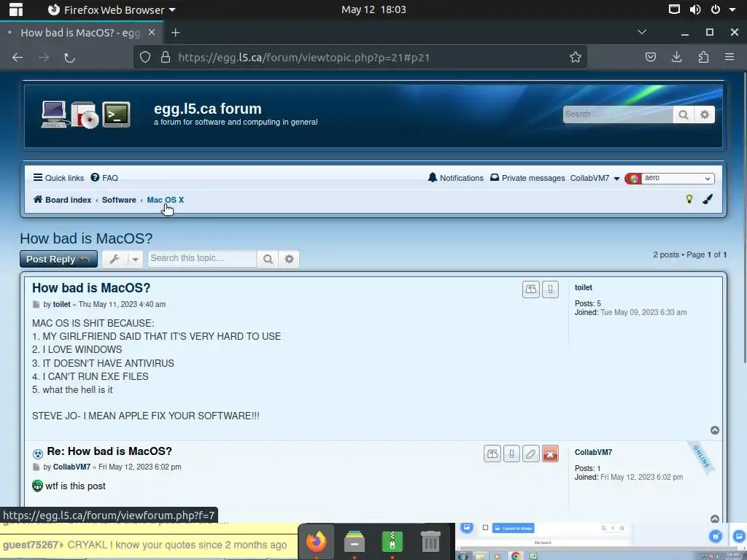Go to Board index breadcrumb
Image resolution: width=747 pixels, height=560 pixels.
pos(63,200)
